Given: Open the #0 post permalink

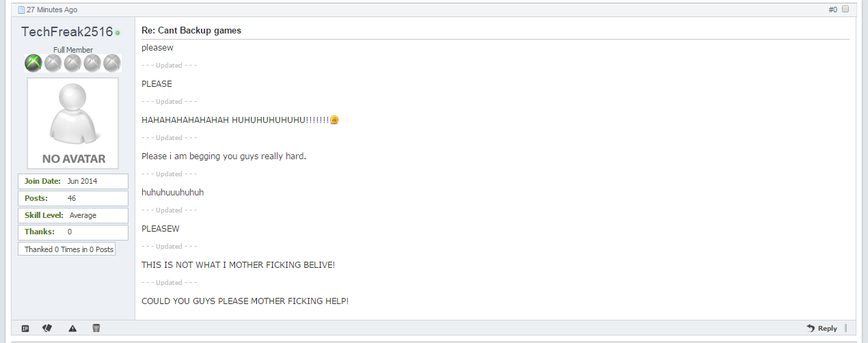Looking at the screenshot, I should [832, 10].
